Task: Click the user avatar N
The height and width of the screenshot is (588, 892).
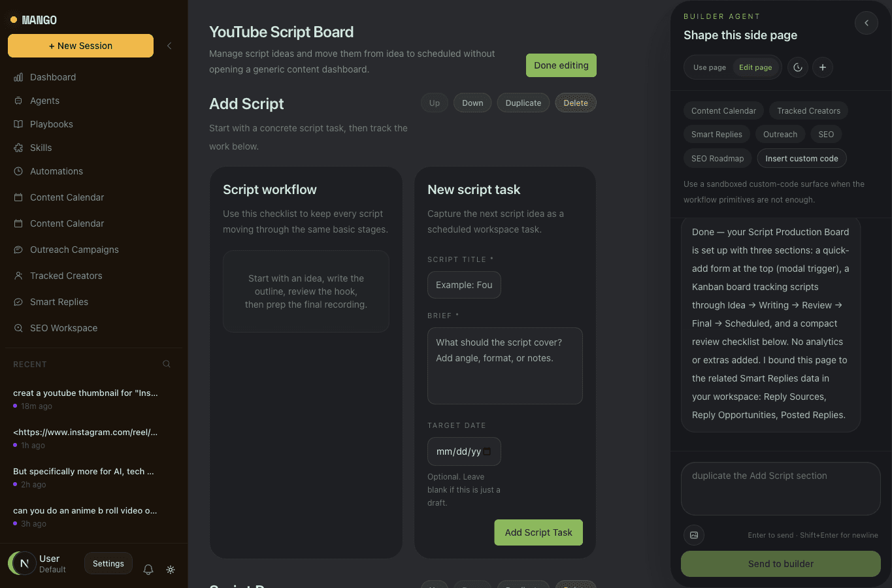Action: [x=24, y=563]
